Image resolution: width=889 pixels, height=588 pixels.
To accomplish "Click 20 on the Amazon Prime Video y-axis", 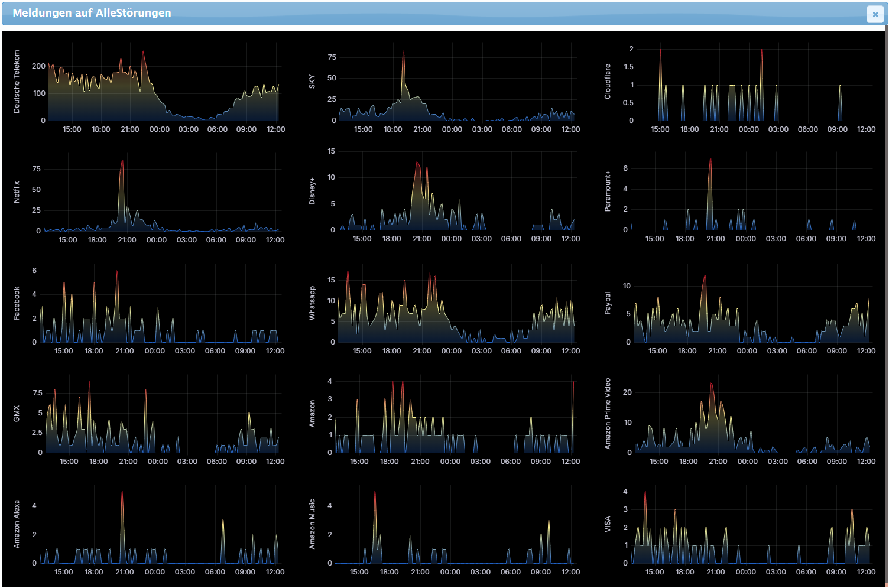I will coord(628,392).
